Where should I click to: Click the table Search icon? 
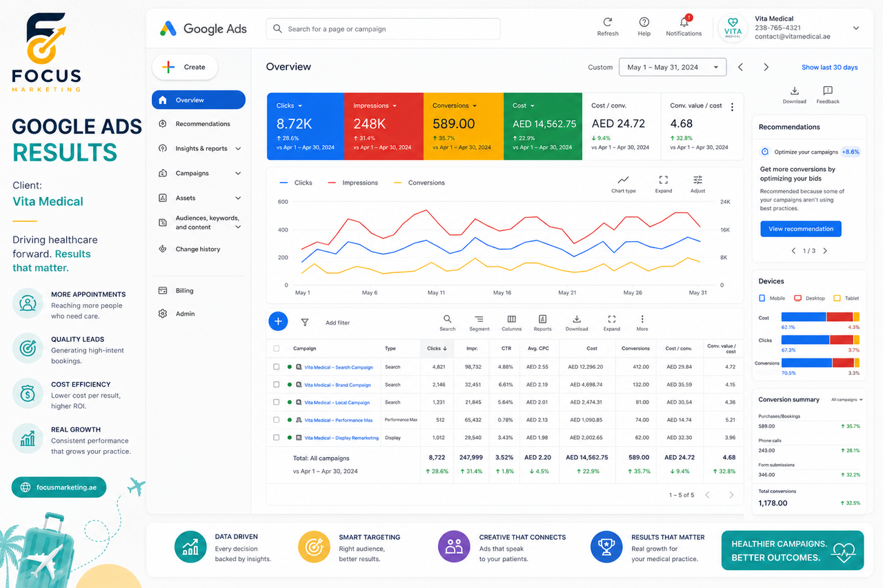coord(448,318)
